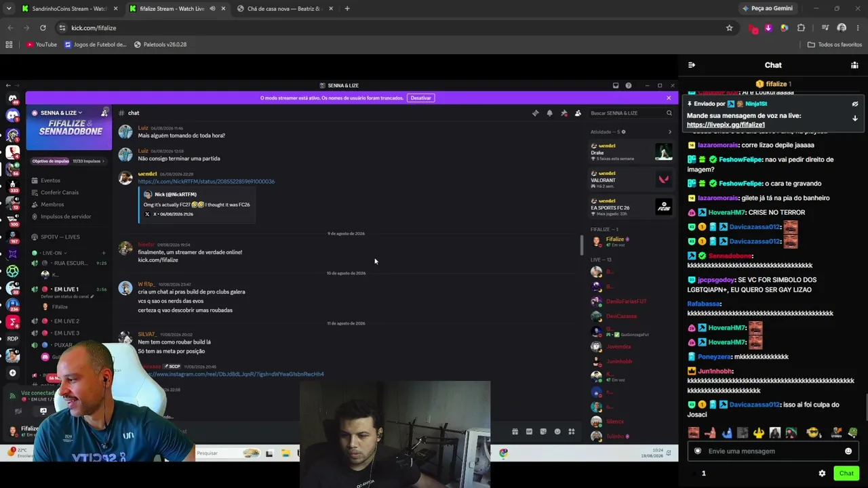Toggle Discord member list icon

pyautogui.click(x=578, y=113)
